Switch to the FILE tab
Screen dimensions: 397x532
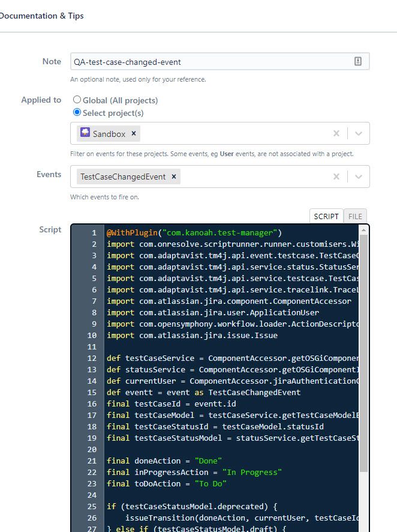coord(355,216)
